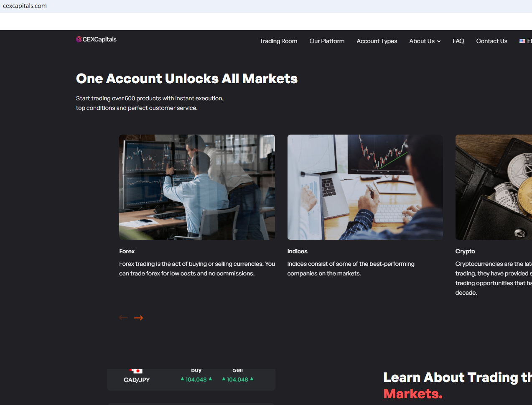Screen dimensions: 532x405
Task: Click the CAD/JPY Buy price 104.048
Action: tap(196, 380)
